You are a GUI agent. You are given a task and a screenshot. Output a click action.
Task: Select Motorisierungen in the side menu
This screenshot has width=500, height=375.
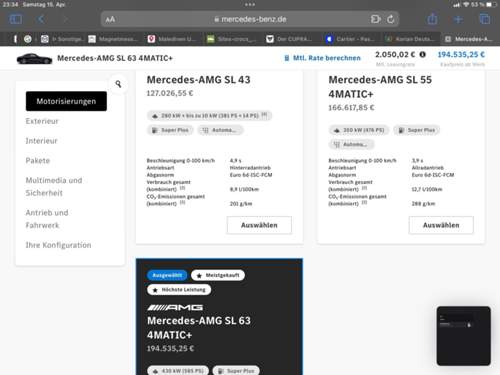click(x=66, y=101)
